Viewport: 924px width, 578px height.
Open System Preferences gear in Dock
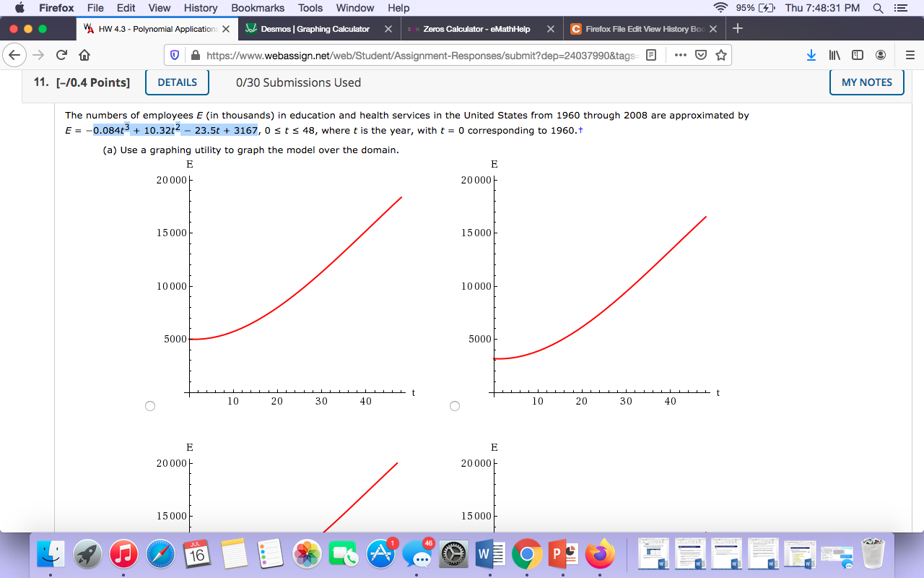[x=454, y=554]
